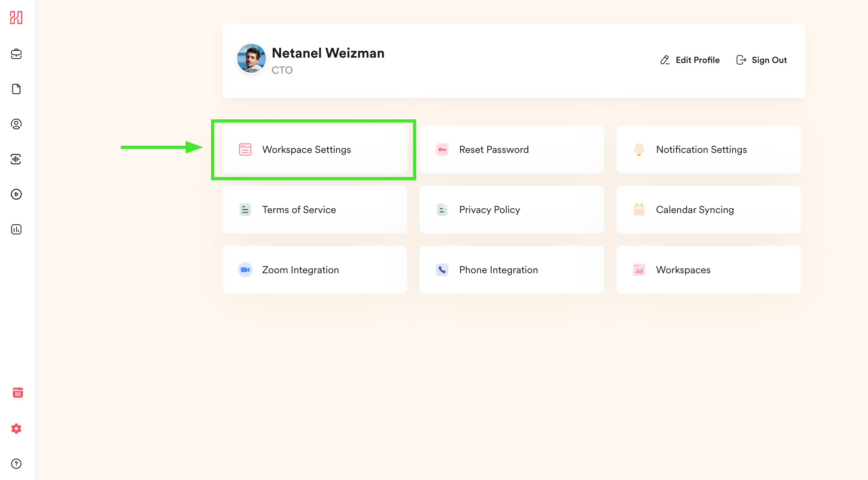The image size is (868, 480).
Task: Open the play circle icon
Action: [16, 194]
